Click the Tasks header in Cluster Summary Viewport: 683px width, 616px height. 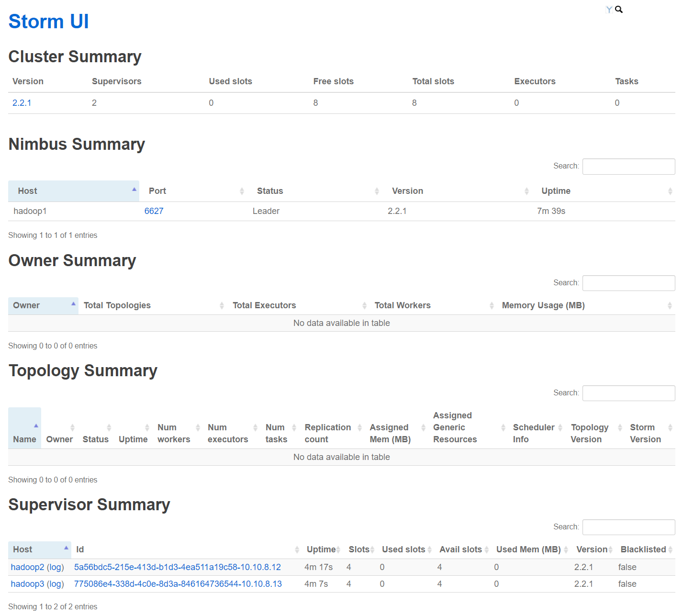point(627,81)
